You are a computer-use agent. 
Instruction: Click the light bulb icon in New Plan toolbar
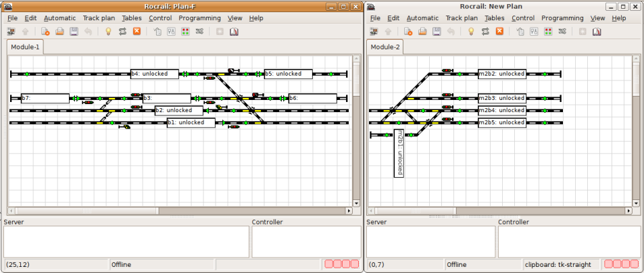click(471, 31)
